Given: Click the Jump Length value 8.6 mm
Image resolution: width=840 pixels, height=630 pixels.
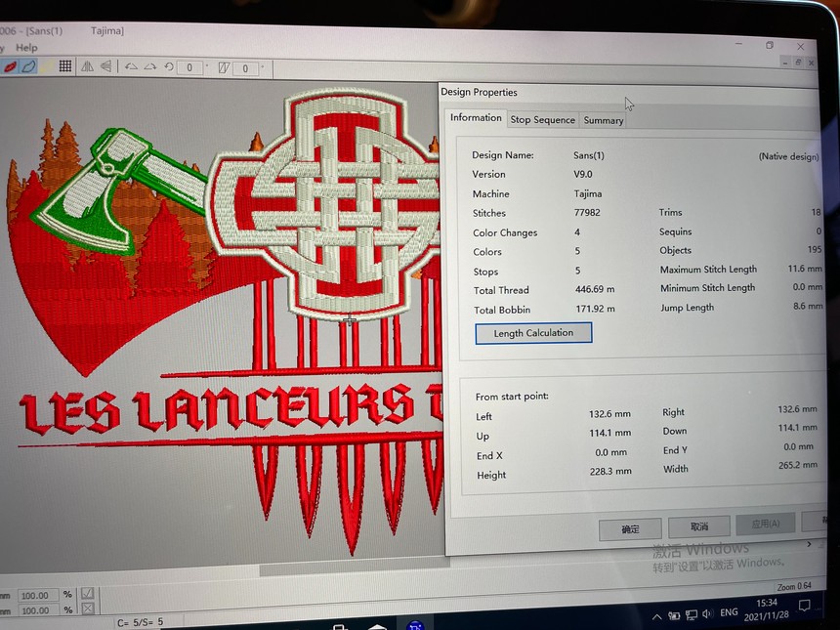Looking at the screenshot, I should click(808, 306).
